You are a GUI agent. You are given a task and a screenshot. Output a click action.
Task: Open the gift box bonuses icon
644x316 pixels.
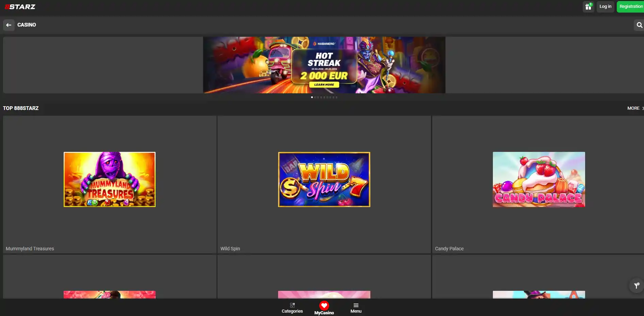click(589, 6)
